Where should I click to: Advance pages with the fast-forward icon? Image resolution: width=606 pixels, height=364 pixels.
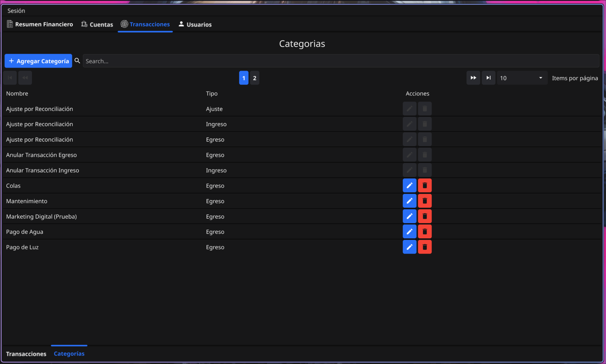pyautogui.click(x=473, y=78)
